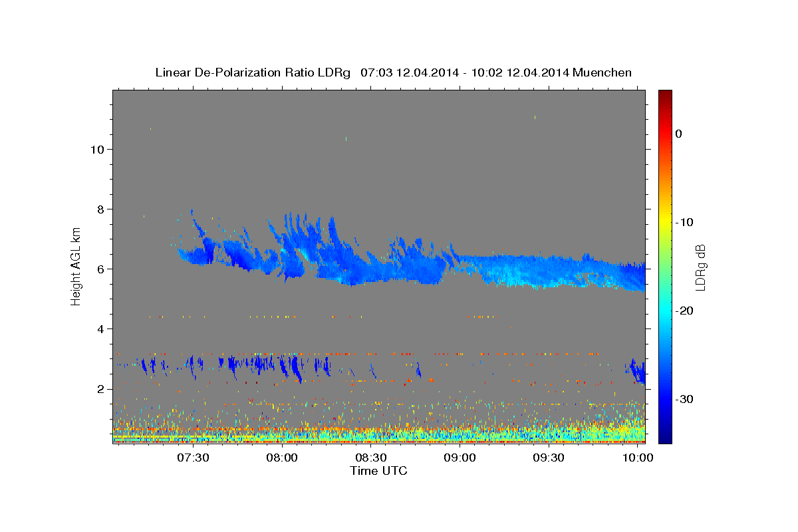
Task: Click the cyan -20 dB colorbar region
Action: [x=664, y=311]
